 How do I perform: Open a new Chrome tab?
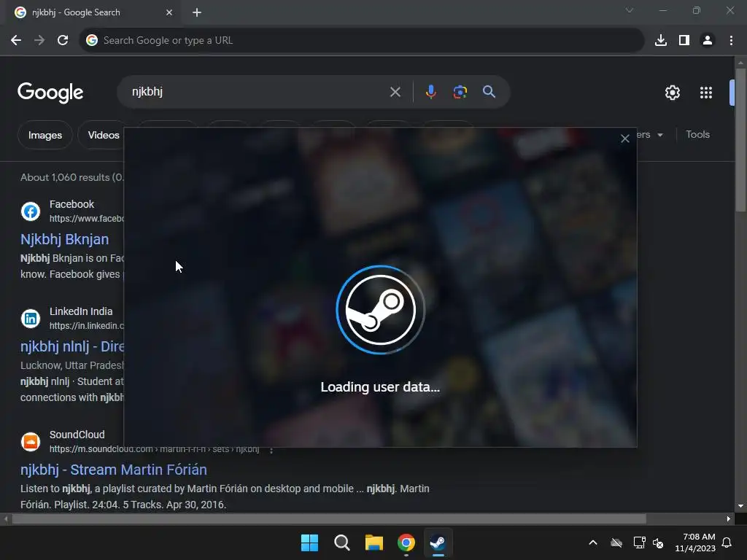tap(197, 12)
